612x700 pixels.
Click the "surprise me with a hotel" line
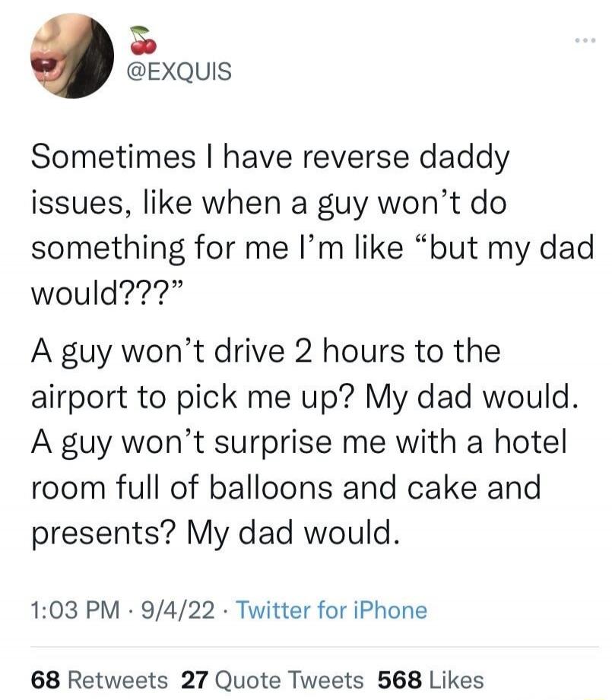(300, 442)
